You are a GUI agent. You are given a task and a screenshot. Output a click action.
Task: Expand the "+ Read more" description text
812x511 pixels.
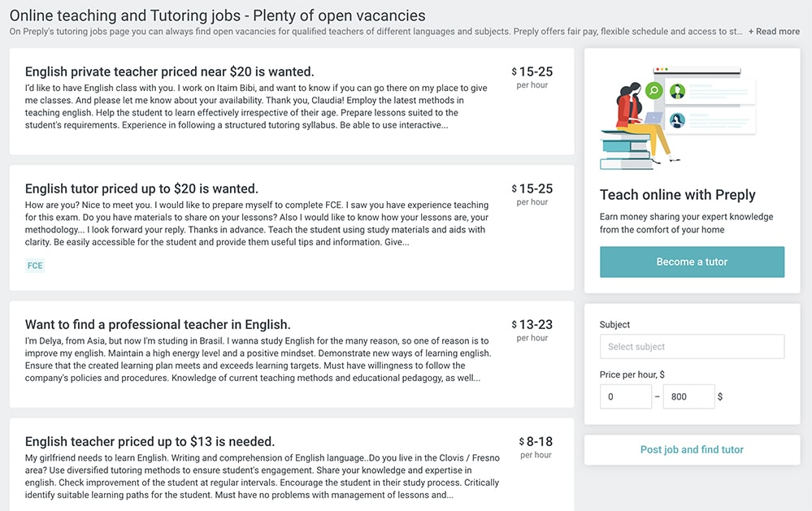(x=774, y=32)
